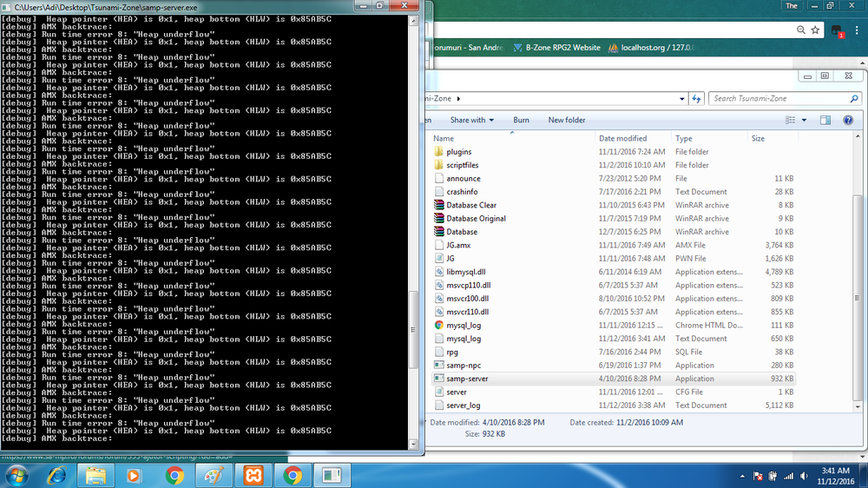Click the refresh icon beside the address bar
The width and height of the screenshot is (868, 488).
coord(696,99)
